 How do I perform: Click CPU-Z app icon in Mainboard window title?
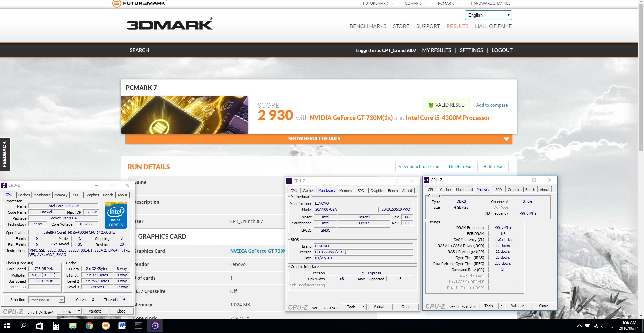[x=289, y=181]
